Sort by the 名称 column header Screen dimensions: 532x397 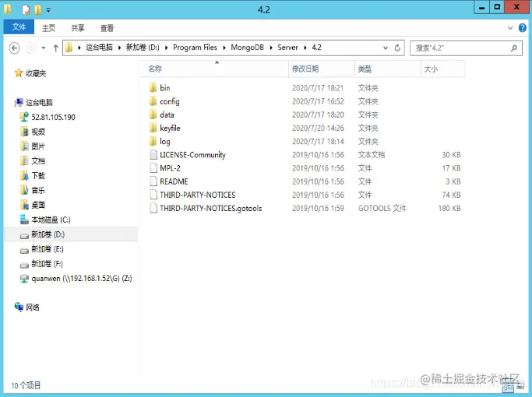[x=214, y=69]
